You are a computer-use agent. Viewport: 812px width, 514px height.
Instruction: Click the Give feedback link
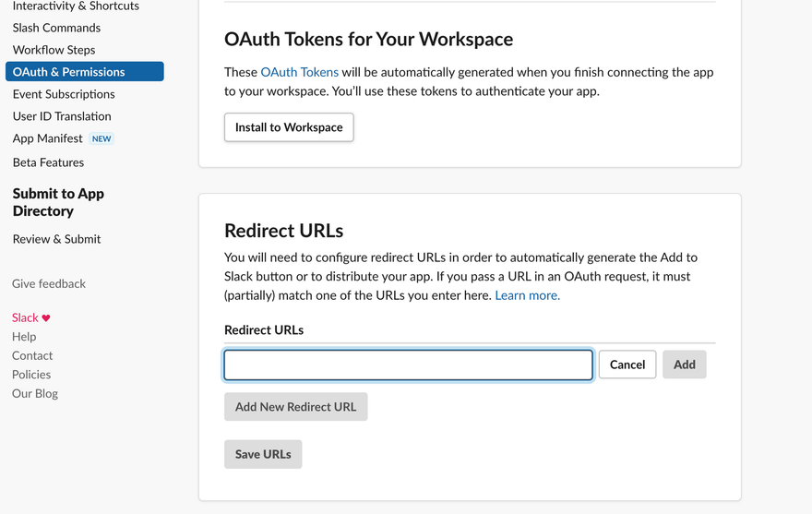[49, 283]
